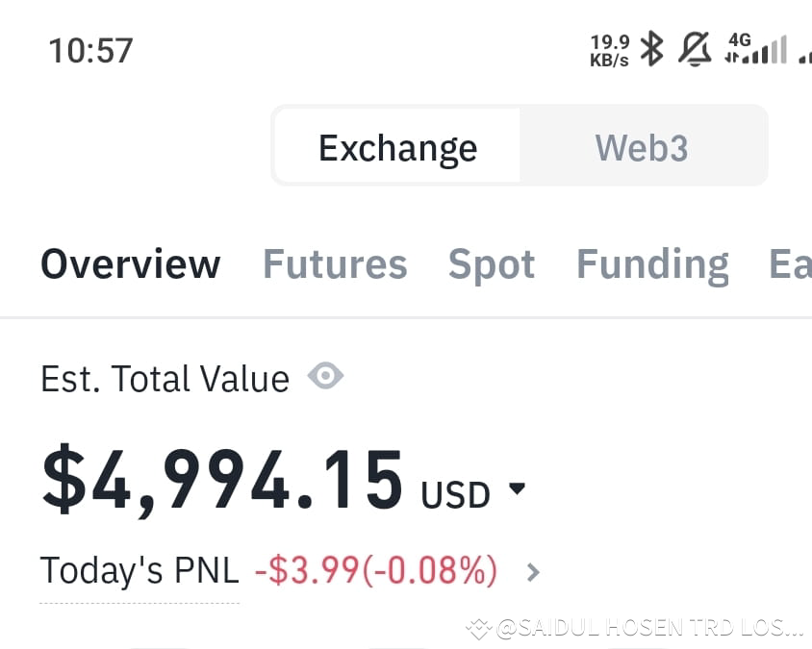Image resolution: width=812 pixels, height=649 pixels.
Task: Open the partially visible Earn tab
Action: pos(790,264)
